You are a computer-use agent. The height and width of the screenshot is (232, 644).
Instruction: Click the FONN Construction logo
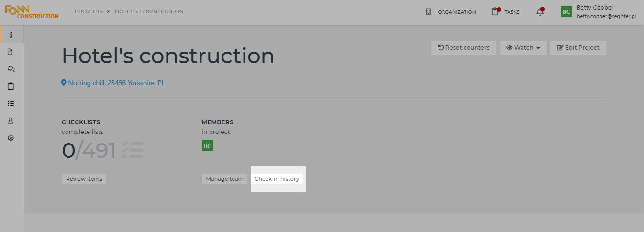pos(32,12)
